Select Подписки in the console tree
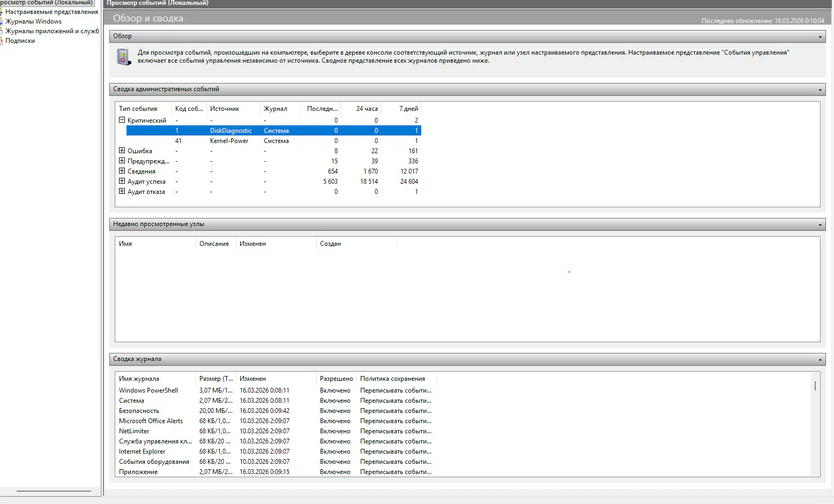 point(20,41)
